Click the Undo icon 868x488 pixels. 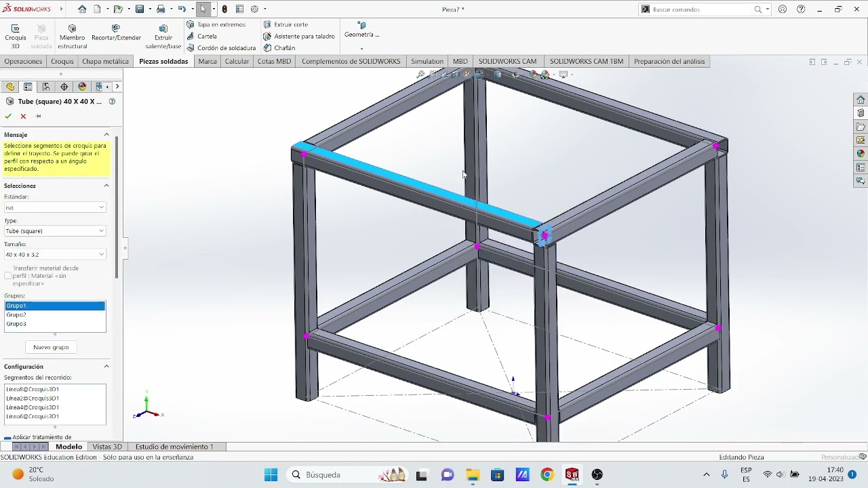pos(182,9)
